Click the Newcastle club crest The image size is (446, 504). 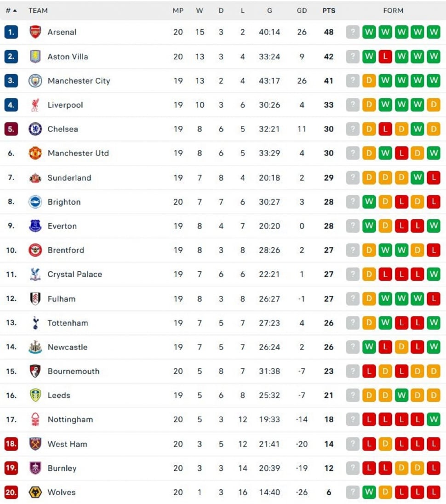coord(36,347)
